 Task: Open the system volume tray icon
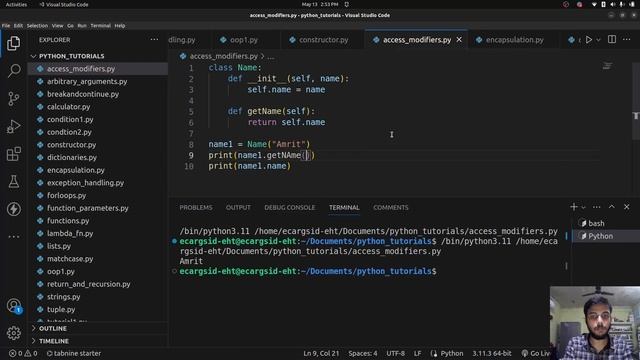[613, 4]
